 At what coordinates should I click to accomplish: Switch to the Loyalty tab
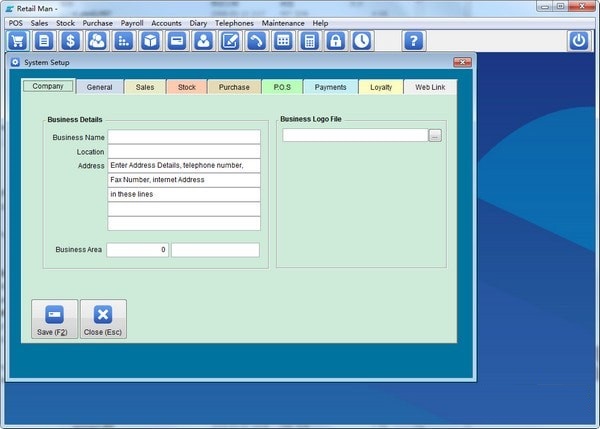[x=381, y=87]
